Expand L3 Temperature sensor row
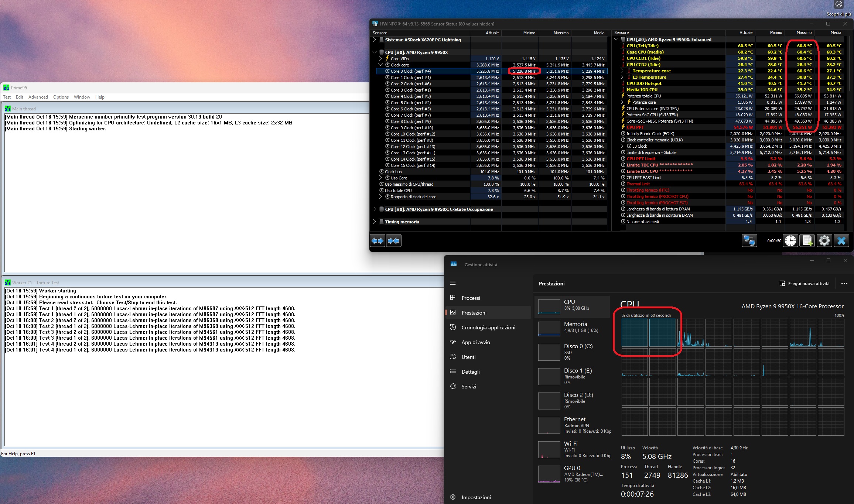 (622, 77)
